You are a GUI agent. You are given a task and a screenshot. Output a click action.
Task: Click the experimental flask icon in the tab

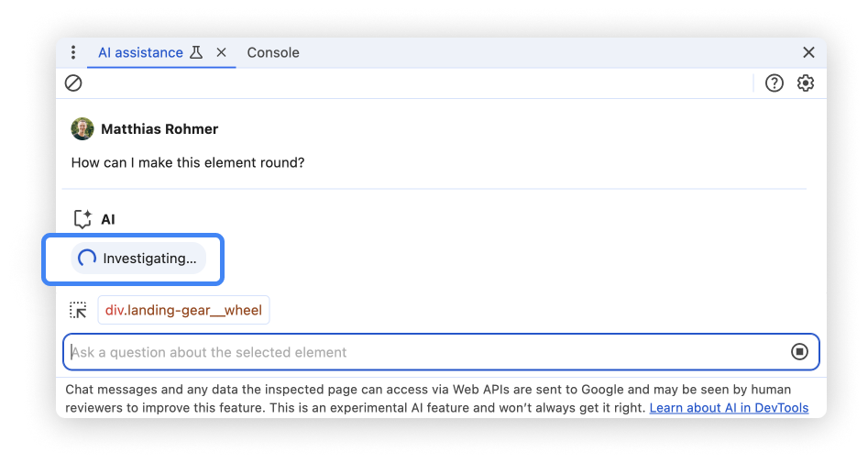point(195,53)
